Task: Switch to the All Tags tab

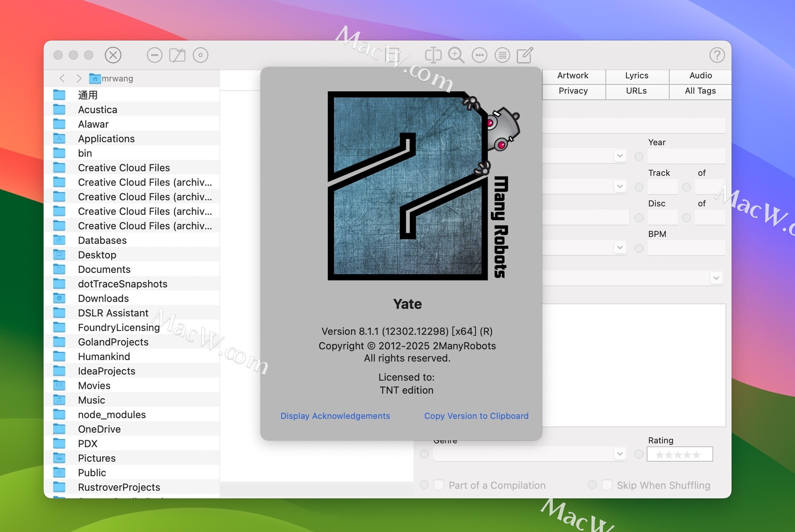Action: [x=701, y=91]
